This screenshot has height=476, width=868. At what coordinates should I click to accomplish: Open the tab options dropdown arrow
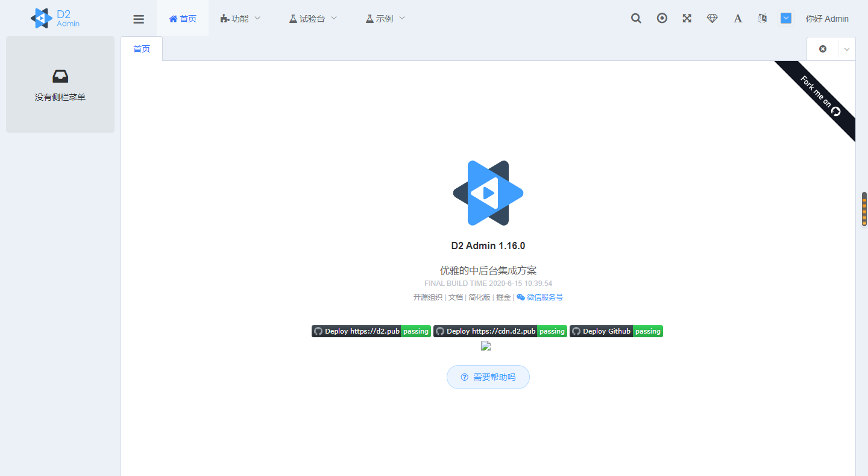847,49
